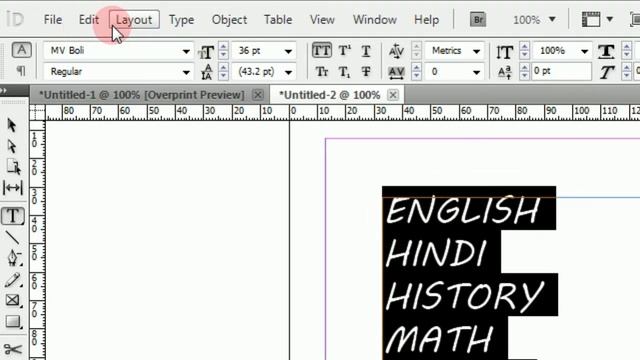Open the vertical scale 100% dropdown
The image size is (640, 360).
tap(584, 51)
